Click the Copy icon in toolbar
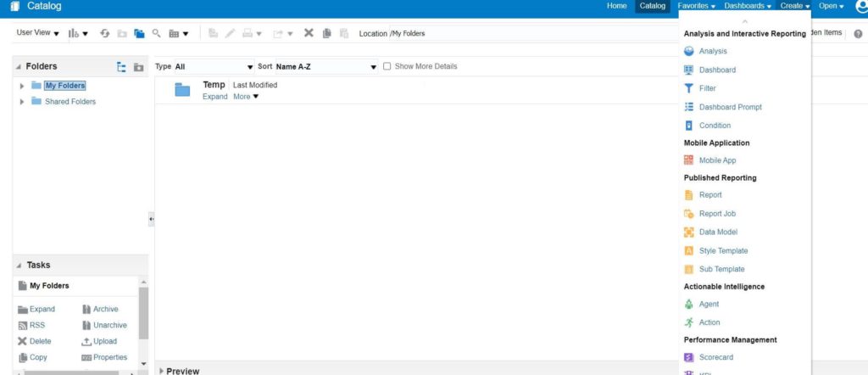The width and height of the screenshot is (868, 375). pyautogui.click(x=326, y=33)
